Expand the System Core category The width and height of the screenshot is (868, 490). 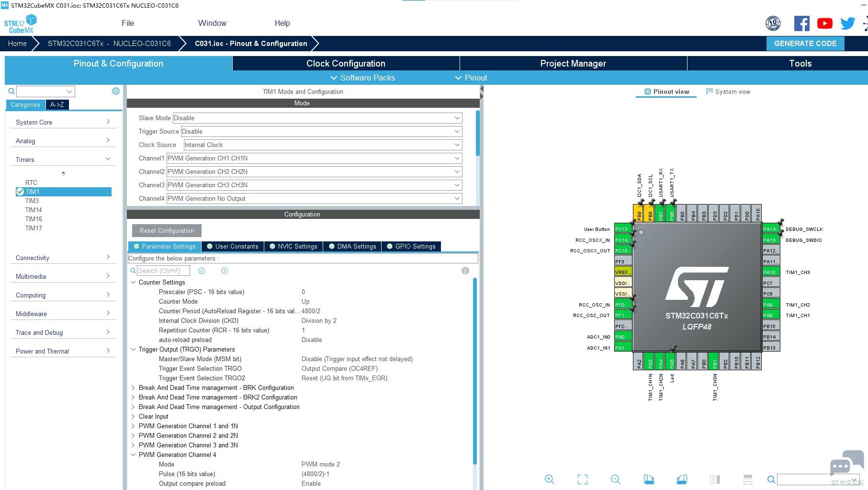(63, 122)
